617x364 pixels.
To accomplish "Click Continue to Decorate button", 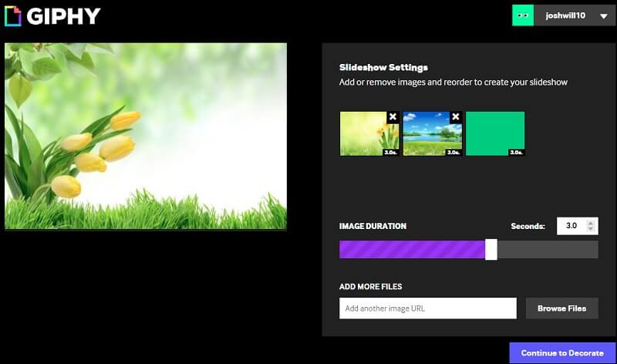I will coord(562,353).
